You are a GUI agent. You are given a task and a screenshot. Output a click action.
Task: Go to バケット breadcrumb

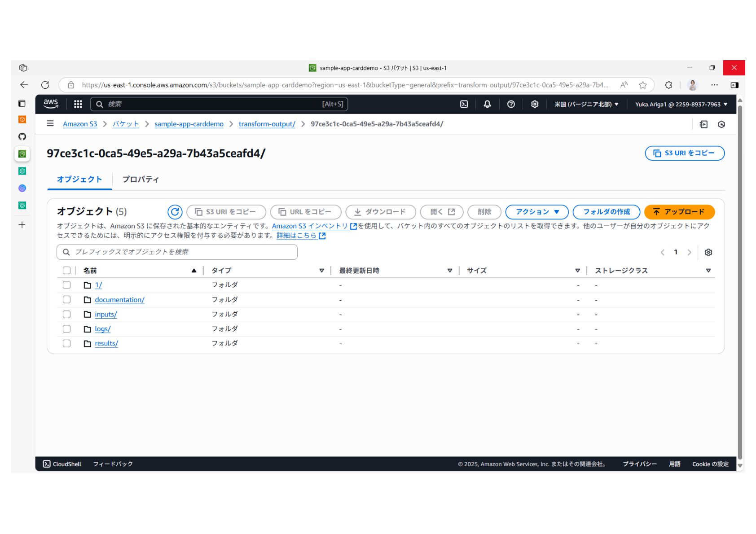pyautogui.click(x=126, y=124)
